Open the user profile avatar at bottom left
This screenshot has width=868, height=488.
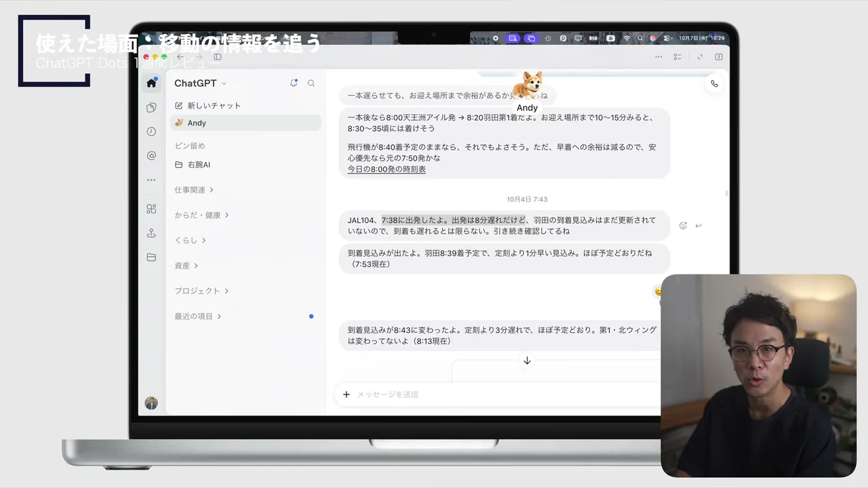(151, 403)
